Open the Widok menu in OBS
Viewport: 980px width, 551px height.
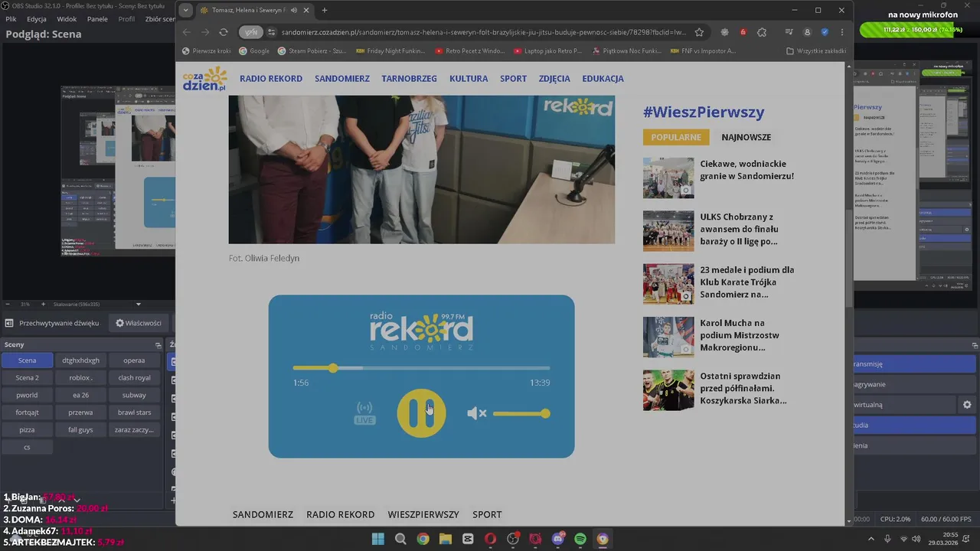point(67,18)
